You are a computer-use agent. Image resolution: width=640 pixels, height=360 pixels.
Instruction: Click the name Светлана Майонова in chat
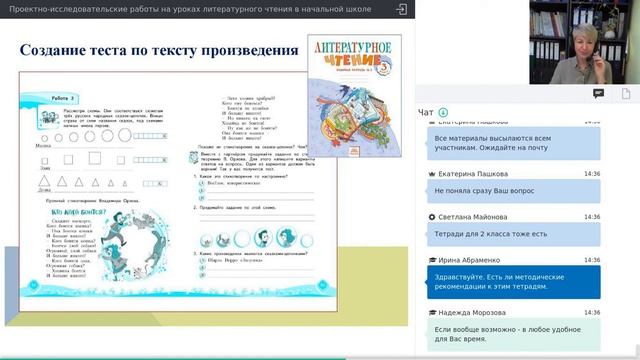click(473, 217)
